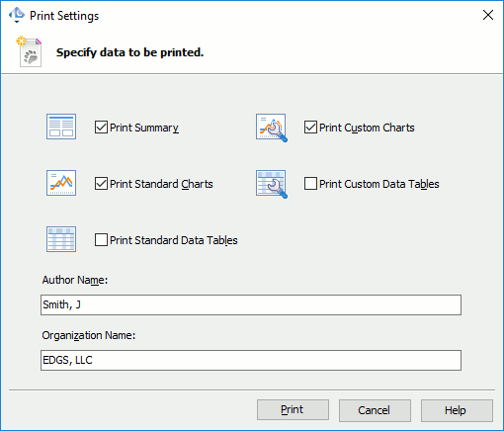504x431 pixels.
Task: Click the document icon beside the header text
Action: coord(29,51)
